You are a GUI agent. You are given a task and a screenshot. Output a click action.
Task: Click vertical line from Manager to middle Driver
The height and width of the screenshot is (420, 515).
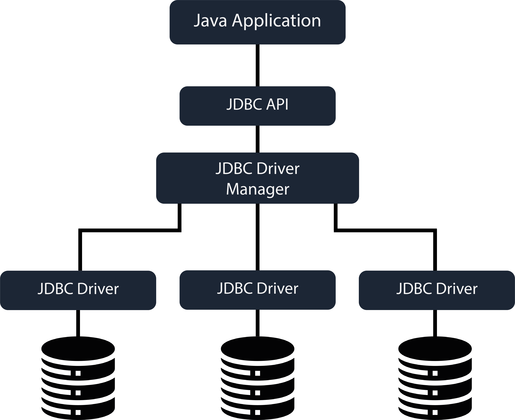tap(258, 237)
